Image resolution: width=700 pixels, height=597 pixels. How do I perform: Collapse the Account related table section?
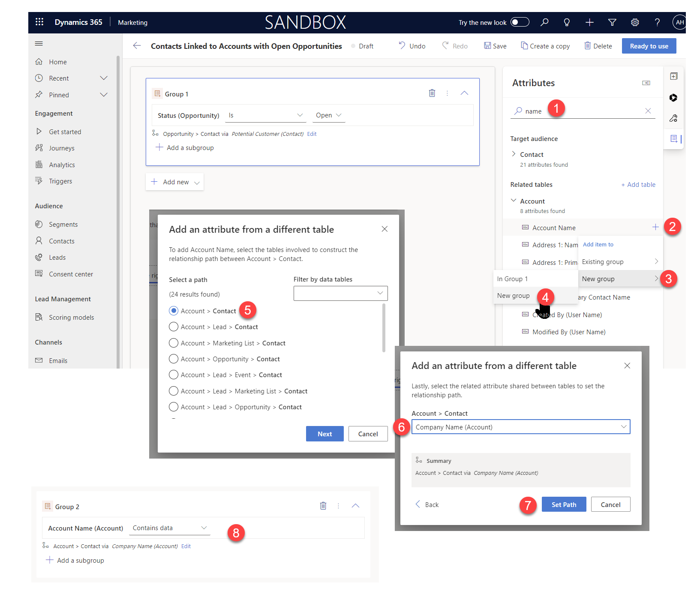514,200
